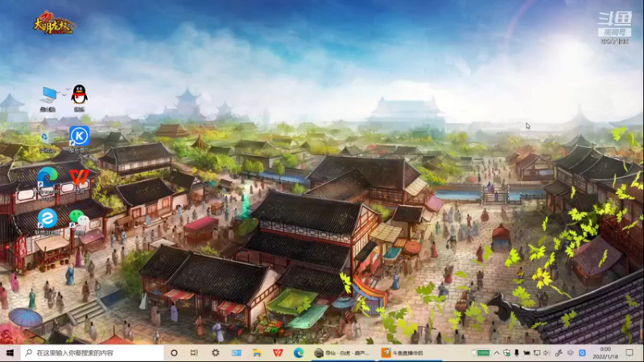The height and width of the screenshot is (362, 644).
Task: Switch to the 寻仙 game window taskbar button
Action: point(344,352)
